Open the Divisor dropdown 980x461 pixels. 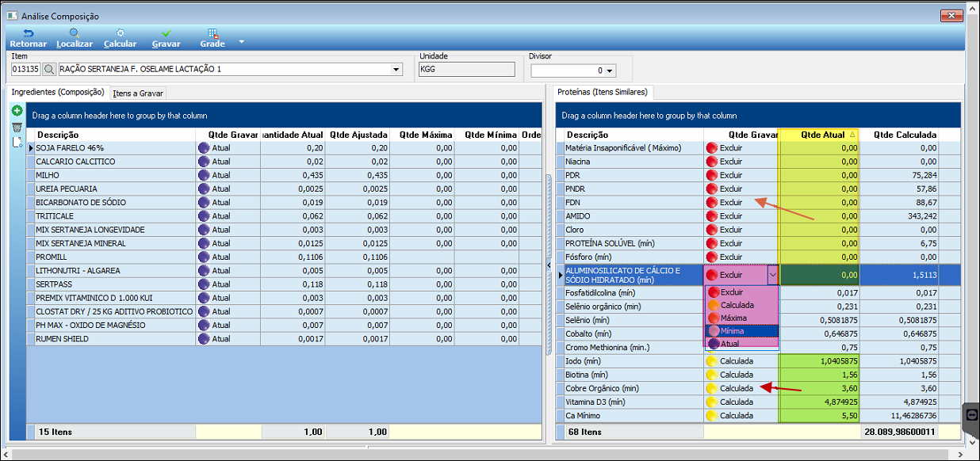(608, 71)
